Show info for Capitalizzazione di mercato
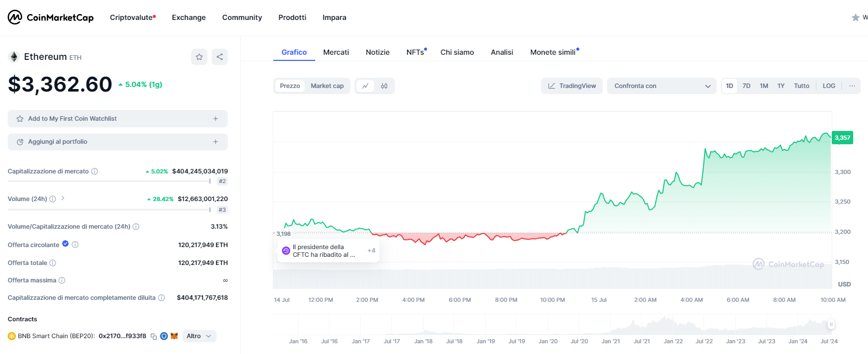 pos(95,171)
